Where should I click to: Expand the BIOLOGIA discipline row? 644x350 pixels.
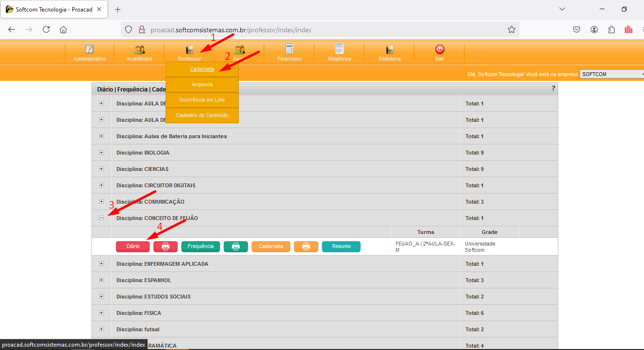pos(101,153)
